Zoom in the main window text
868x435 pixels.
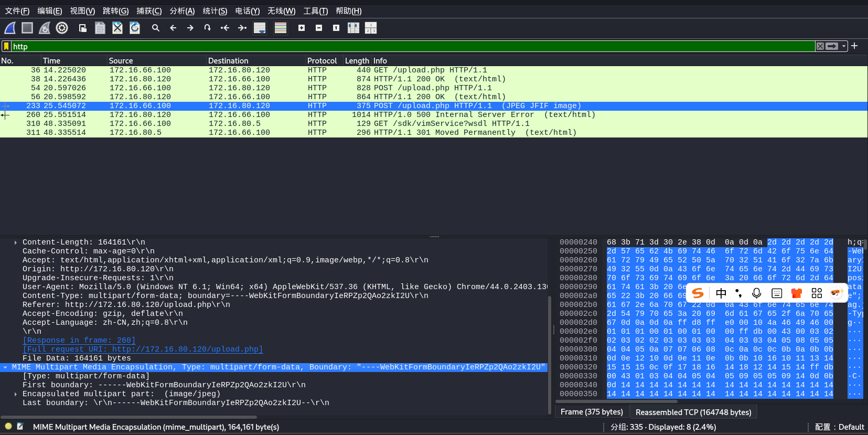click(302, 28)
